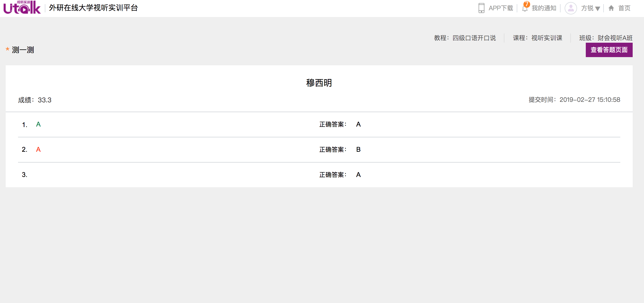Viewport: 644px width, 303px height.
Task: Click the platform title 外研在线大学视听实训平台
Action: point(93,8)
